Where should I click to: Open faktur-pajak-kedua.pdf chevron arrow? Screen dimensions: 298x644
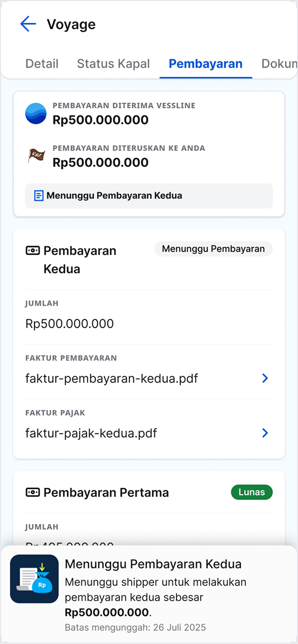(x=265, y=433)
